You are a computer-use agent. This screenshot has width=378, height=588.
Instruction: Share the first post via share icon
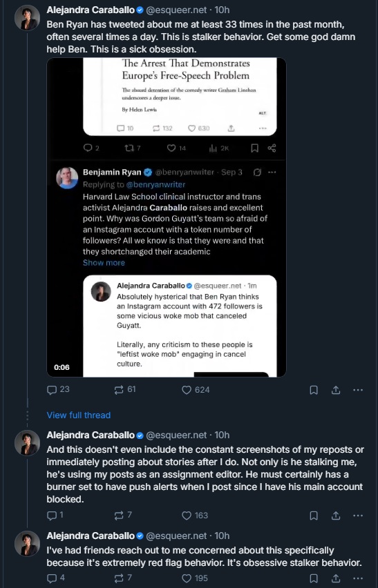pos(336,390)
